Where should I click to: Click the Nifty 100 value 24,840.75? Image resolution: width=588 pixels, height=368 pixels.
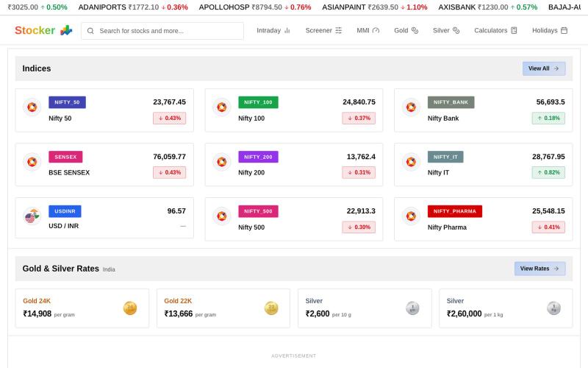[x=359, y=102]
